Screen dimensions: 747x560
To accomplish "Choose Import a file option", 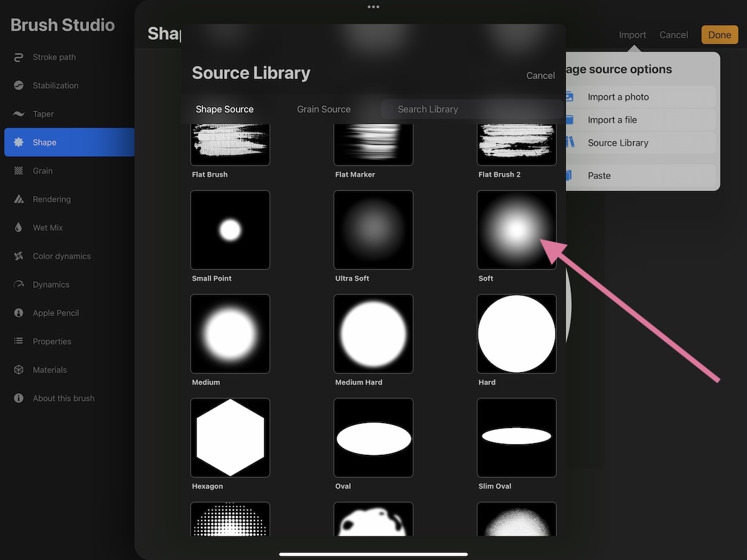I will pyautogui.click(x=641, y=119).
